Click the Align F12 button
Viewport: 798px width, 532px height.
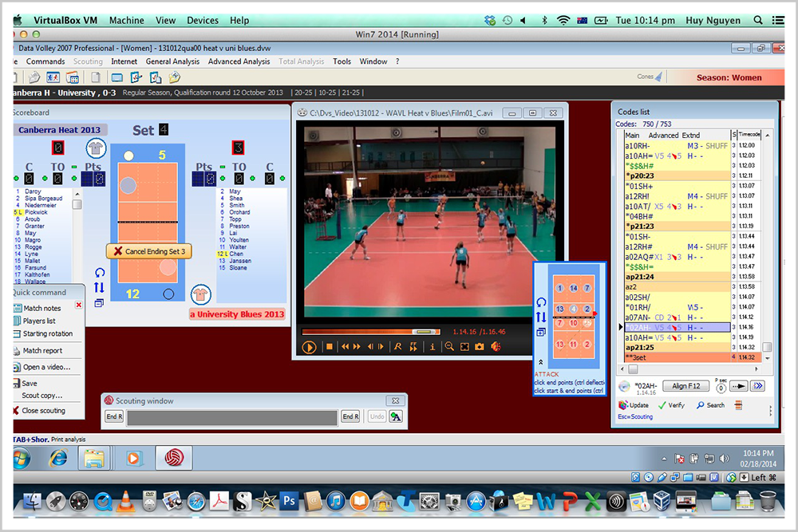tap(685, 386)
